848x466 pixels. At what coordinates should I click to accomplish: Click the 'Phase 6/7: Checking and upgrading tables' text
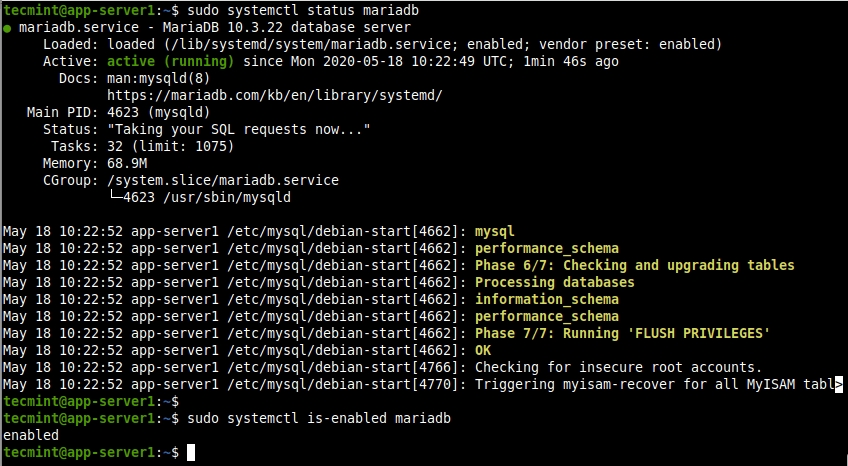[x=634, y=265]
